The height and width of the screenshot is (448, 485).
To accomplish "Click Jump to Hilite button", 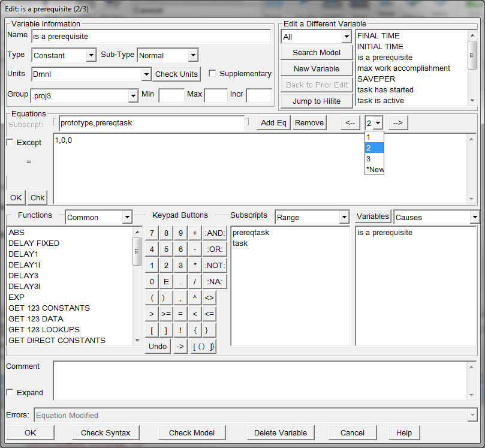I will [x=317, y=101].
